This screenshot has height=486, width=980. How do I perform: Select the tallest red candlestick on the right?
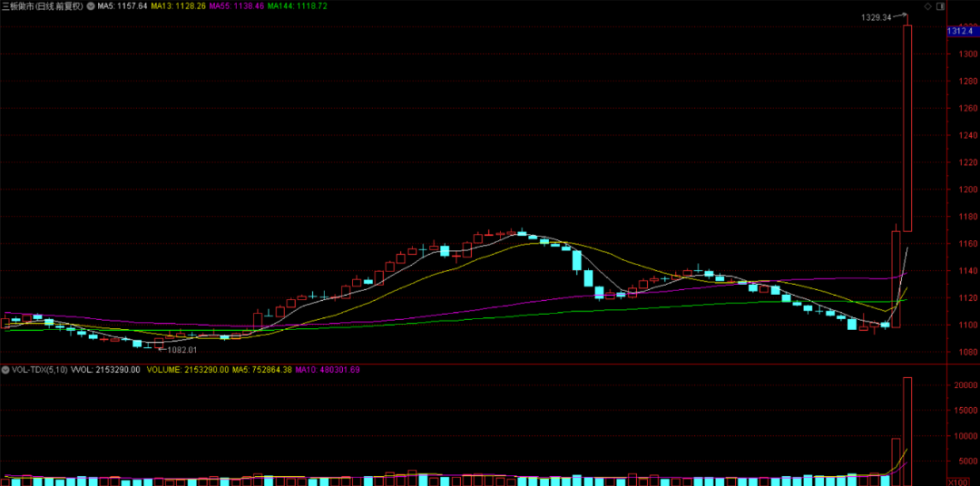906,127
